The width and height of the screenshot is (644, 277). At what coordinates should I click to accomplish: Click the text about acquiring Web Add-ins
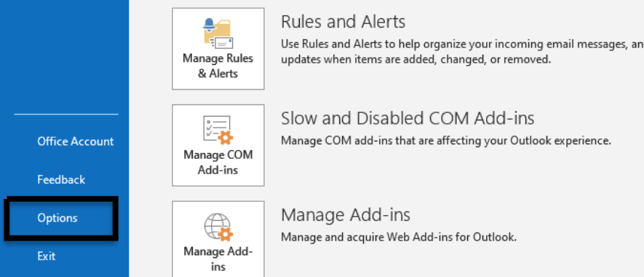pyautogui.click(x=398, y=238)
